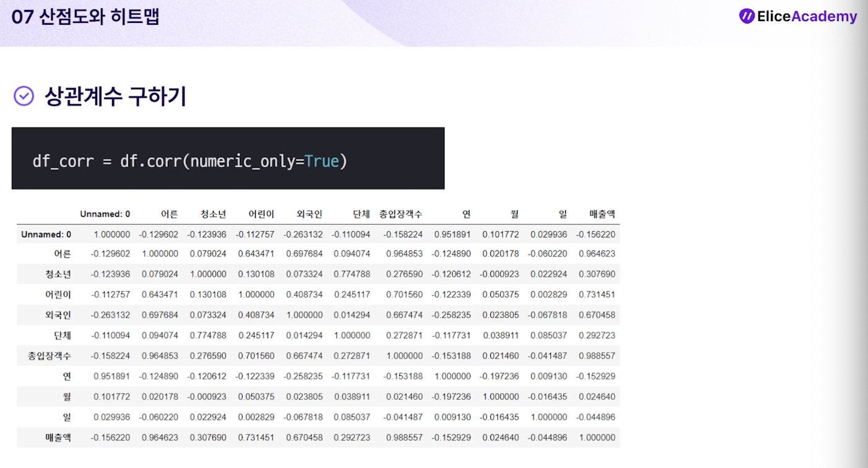
Task: Select the 어른 row label
Action: pyautogui.click(x=63, y=254)
